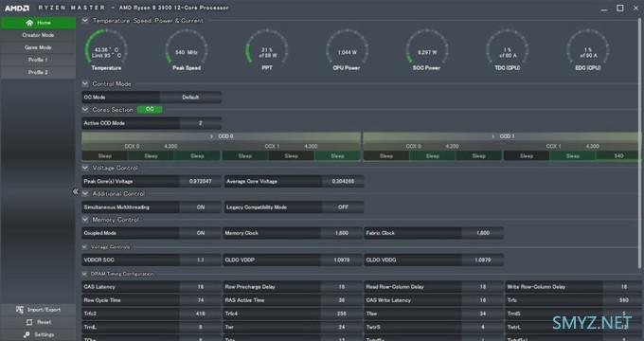This screenshot has height=341, width=644.
Task: Click the Trfc2 value
Action: 201,314
